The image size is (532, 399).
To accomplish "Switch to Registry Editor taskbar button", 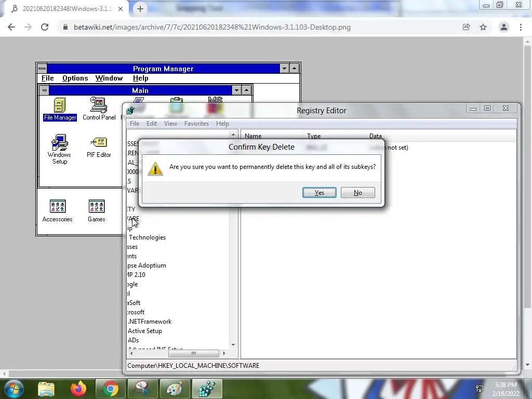I will [x=207, y=389].
